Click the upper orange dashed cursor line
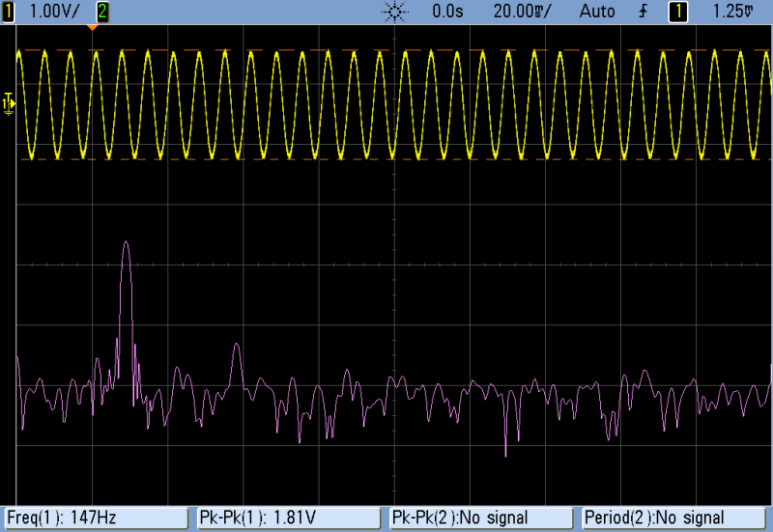Viewport: 773px width, 532px height. 386,49
